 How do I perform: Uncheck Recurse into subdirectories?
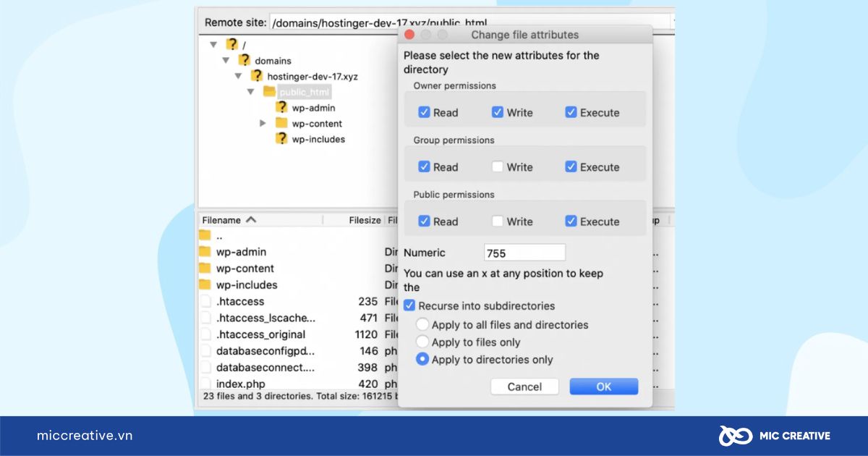coord(409,305)
